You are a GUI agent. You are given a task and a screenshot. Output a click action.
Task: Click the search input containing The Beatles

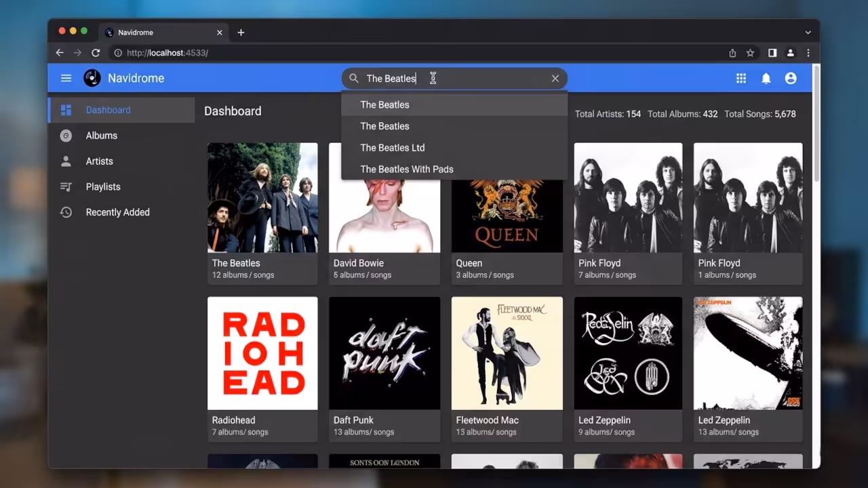coord(454,79)
